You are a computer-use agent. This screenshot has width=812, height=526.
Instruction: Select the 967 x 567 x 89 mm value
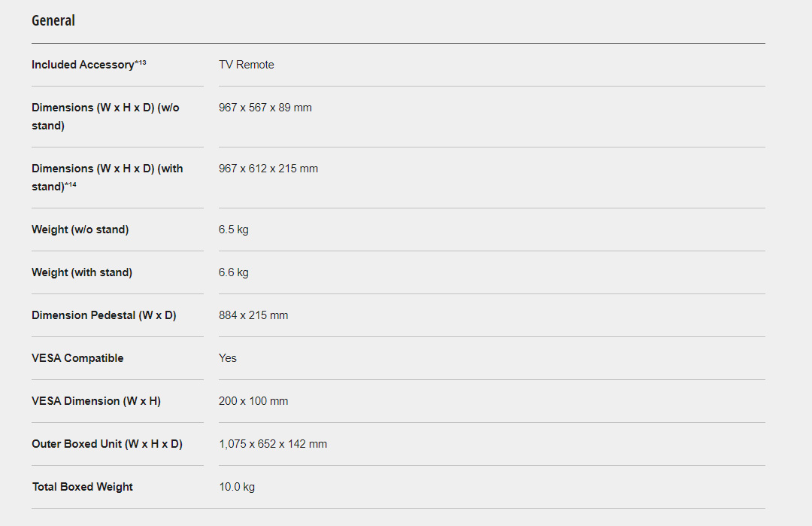click(x=265, y=108)
